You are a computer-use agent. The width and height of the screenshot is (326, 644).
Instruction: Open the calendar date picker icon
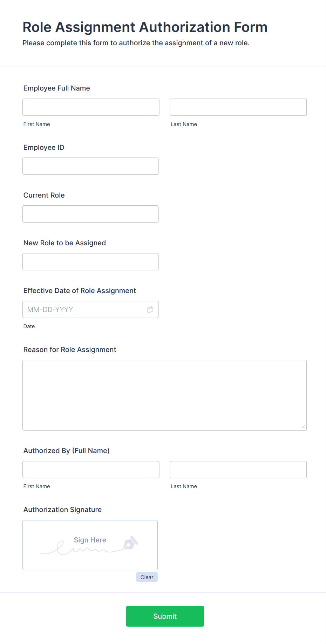(x=150, y=309)
